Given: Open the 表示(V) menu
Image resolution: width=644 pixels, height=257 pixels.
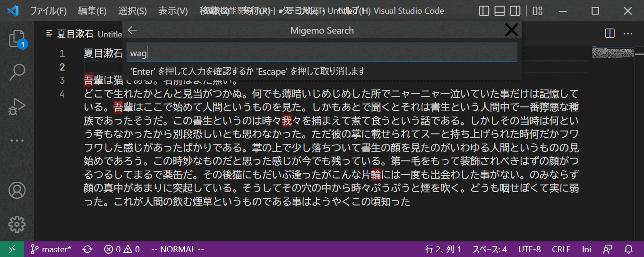Looking at the screenshot, I should (173, 10).
